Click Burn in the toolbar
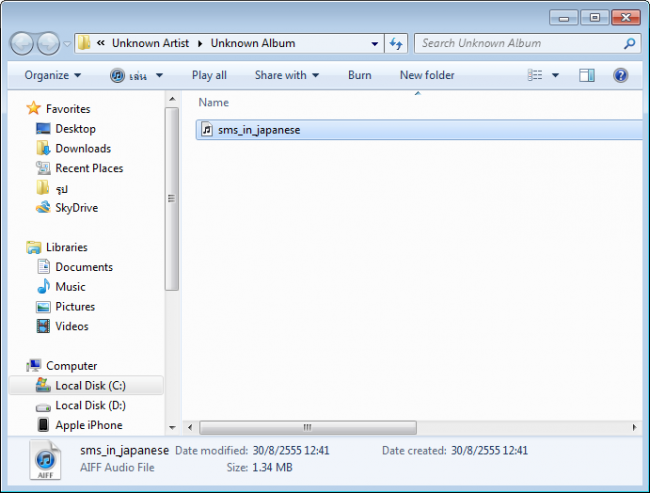Image resolution: width=650 pixels, height=493 pixels. (x=359, y=75)
